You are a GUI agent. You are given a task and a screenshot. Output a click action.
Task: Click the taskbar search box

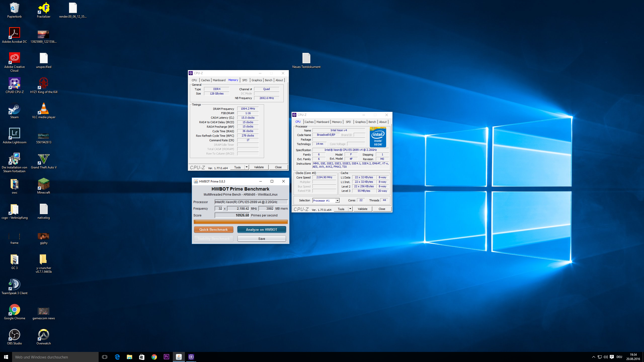coord(55,357)
